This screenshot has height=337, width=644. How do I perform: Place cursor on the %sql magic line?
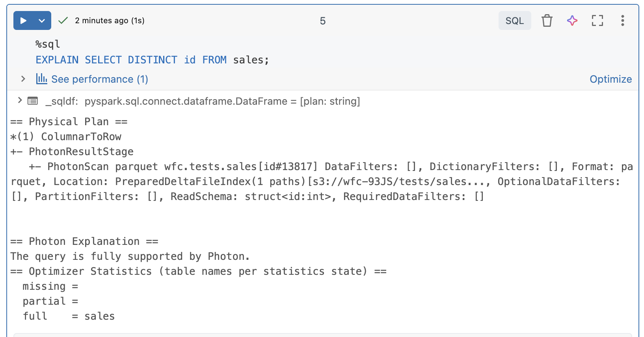point(48,44)
